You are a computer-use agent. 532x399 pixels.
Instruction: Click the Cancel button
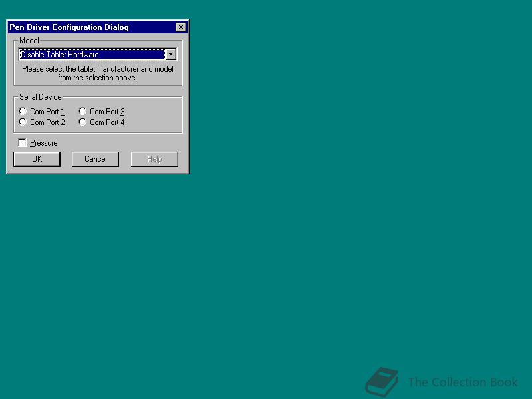(x=95, y=159)
